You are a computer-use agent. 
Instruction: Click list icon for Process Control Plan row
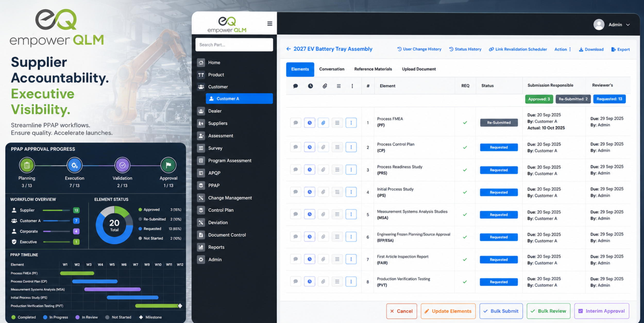(x=337, y=147)
